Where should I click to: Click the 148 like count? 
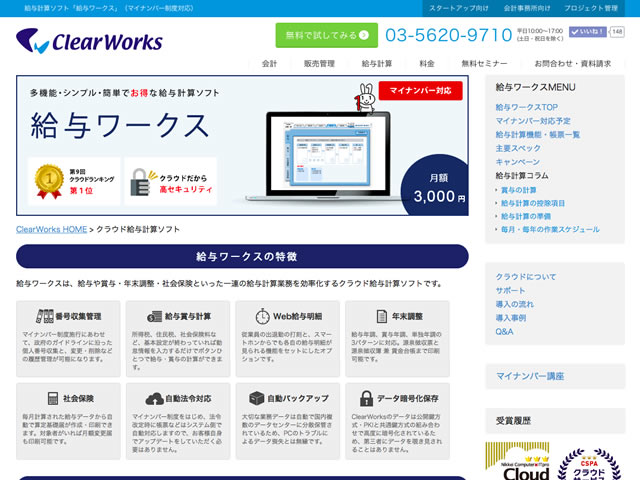tap(617, 31)
